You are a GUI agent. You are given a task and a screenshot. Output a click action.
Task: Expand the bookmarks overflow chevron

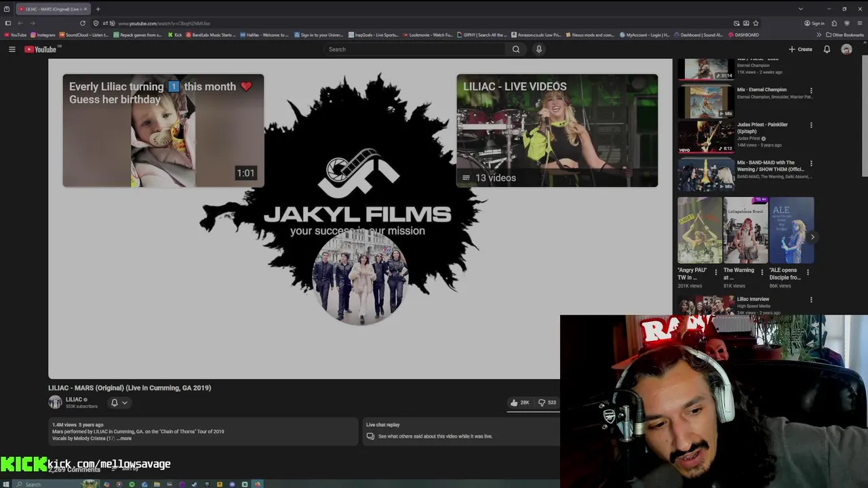coord(818,35)
